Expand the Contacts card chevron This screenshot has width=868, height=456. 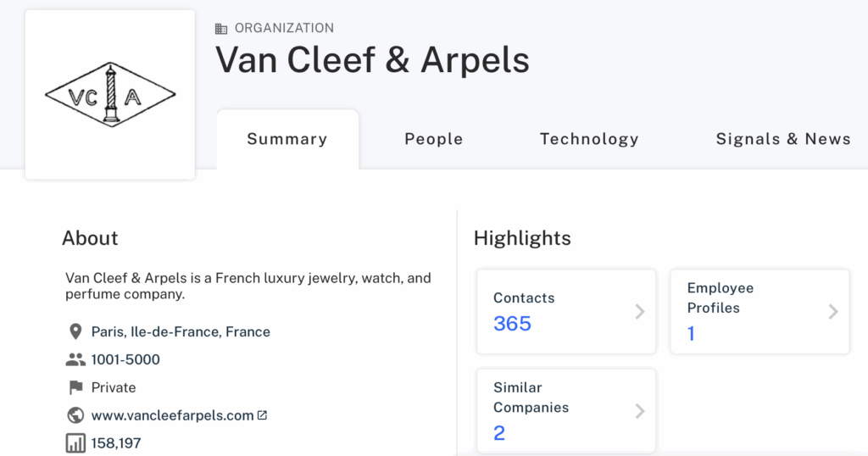coord(640,312)
